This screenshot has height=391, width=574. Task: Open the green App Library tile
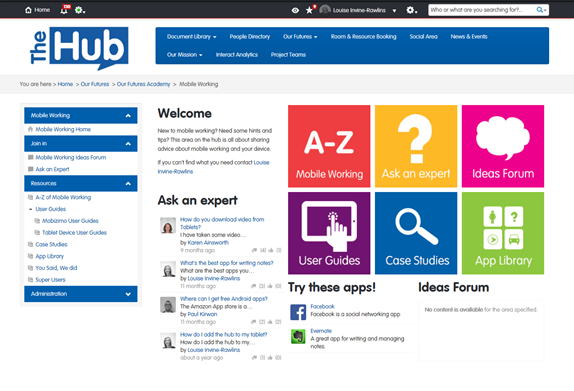coord(503,233)
